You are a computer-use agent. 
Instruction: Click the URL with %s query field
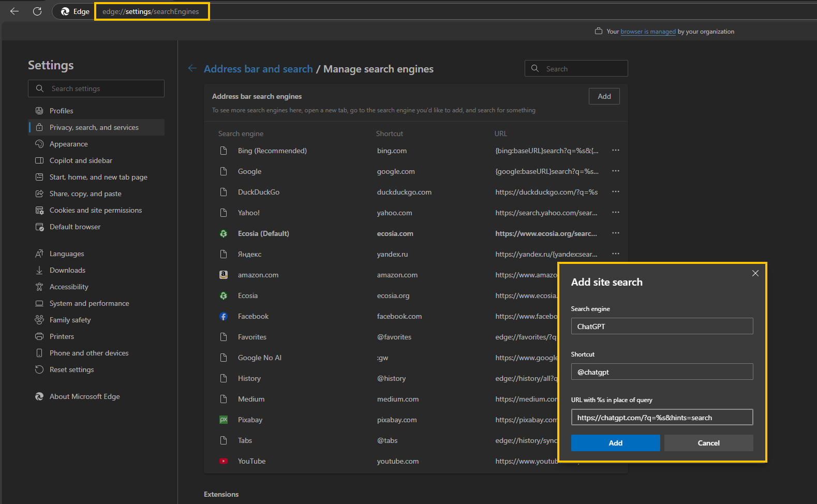tap(662, 417)
